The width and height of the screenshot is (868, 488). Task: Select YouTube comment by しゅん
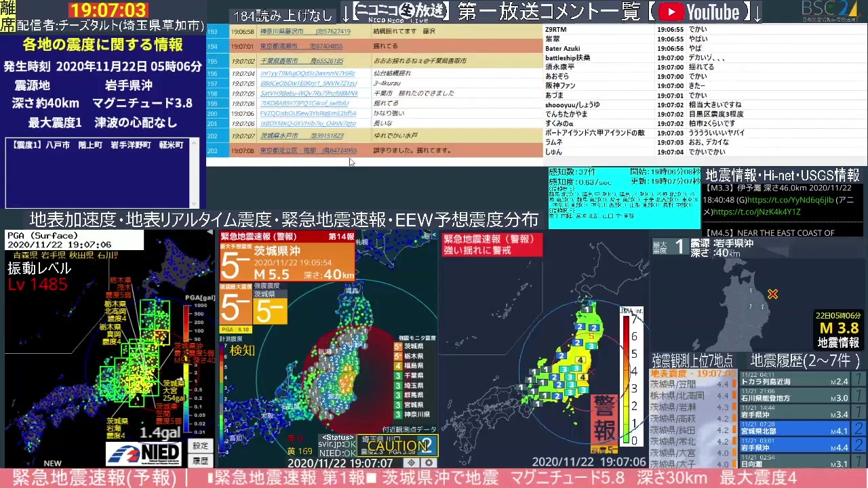(705, 152)
